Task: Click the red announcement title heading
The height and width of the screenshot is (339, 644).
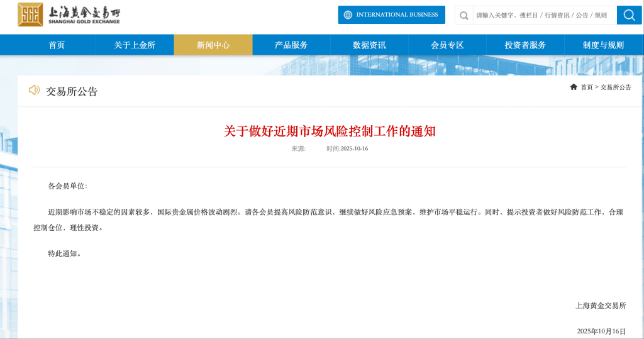Action: [330, 131]
